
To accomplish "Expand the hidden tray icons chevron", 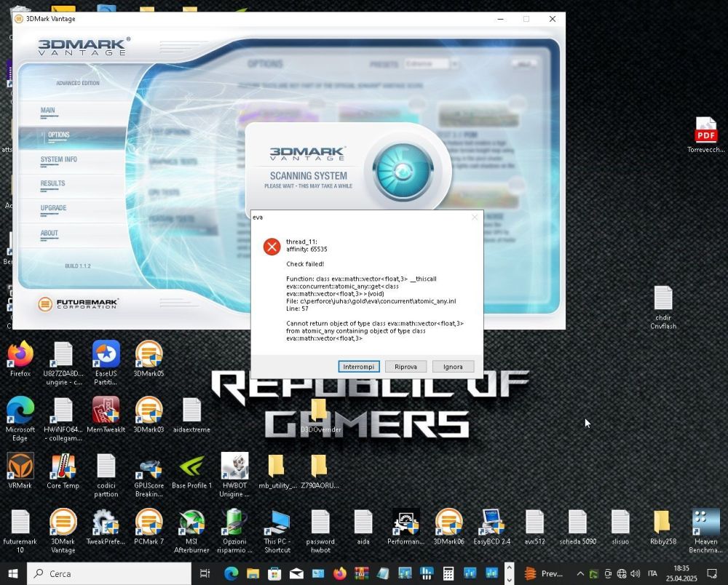I will (580, 574).
